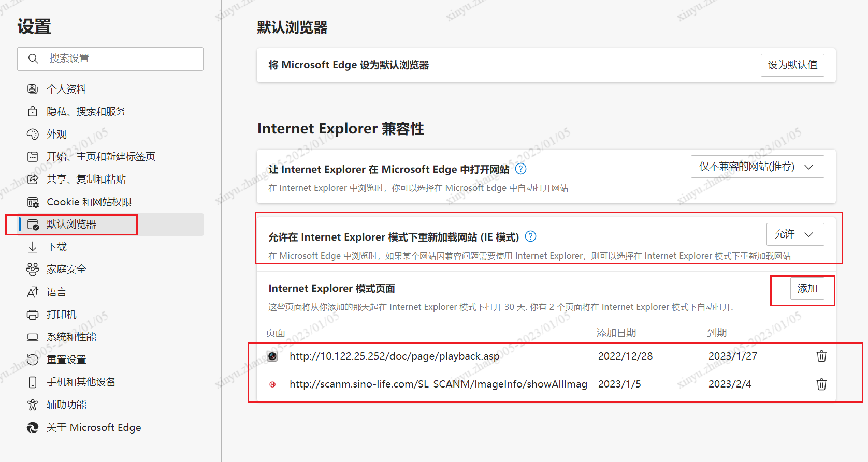The image size is (868, 462).
Task: Open 下载 settings page
Action: (x=56, y=247)
